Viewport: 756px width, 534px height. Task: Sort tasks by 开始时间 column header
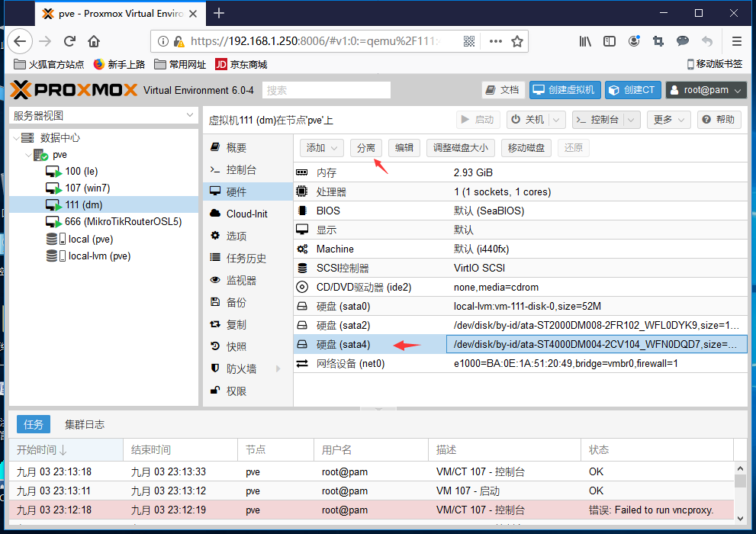click(66, 450)
